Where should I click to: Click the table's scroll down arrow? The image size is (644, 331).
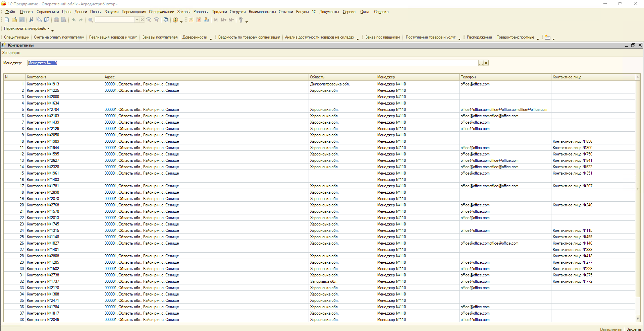(x=638, y=319)
